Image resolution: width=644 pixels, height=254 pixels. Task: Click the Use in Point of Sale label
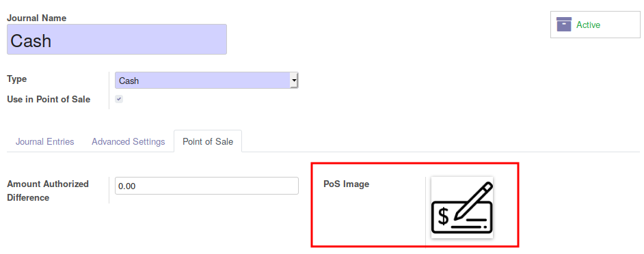point(49,99)
